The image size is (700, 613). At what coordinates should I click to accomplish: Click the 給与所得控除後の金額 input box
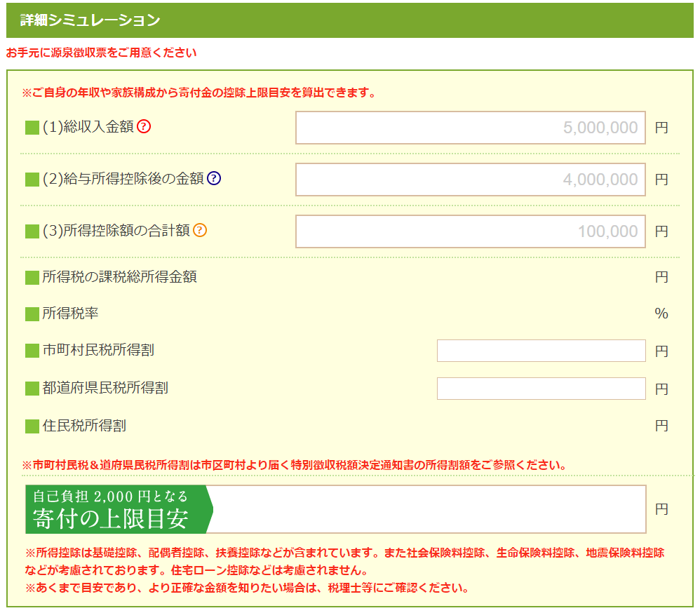click(x=470, y=180)
